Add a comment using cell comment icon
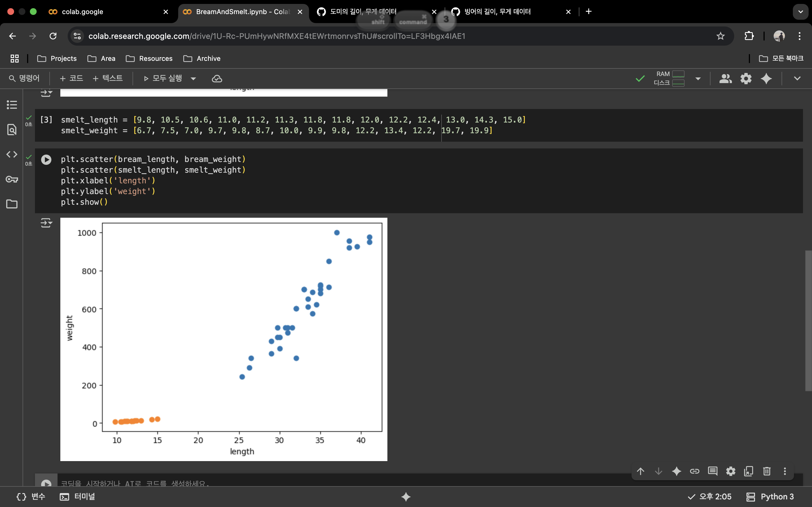812x507 pixels. [712, 471]
